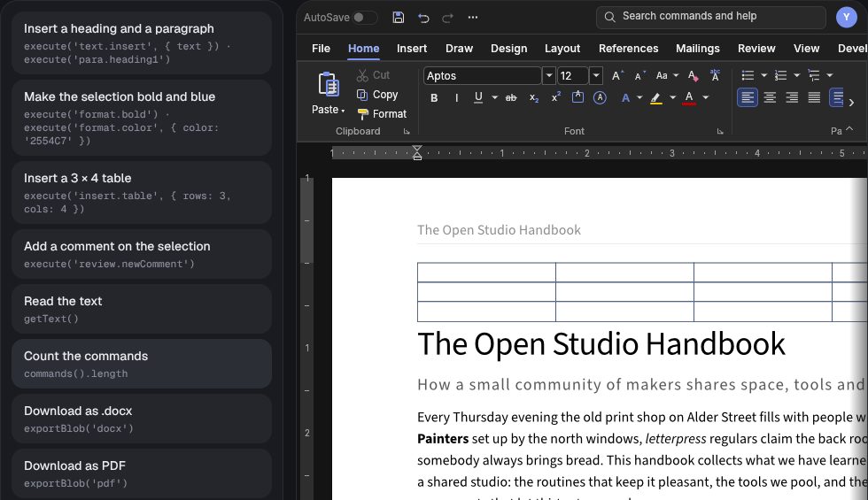The image size is (868, 500).
Task: Click the Save disk icon
Action: [x=398, y=17]
